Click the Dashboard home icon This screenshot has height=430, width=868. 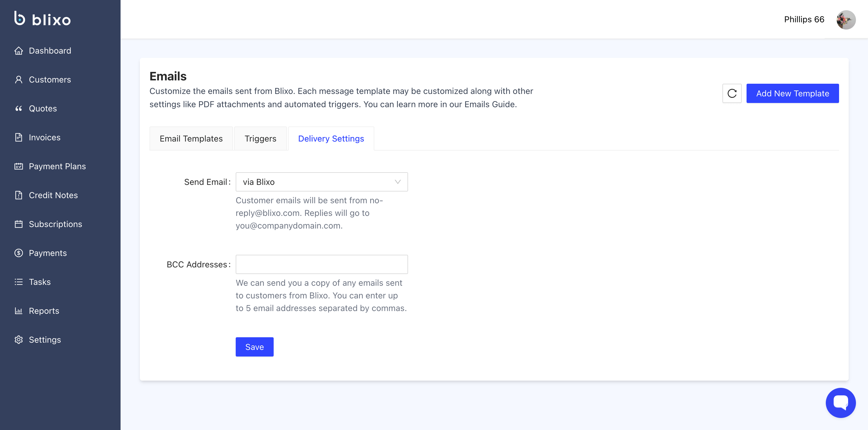coord(18,51)
